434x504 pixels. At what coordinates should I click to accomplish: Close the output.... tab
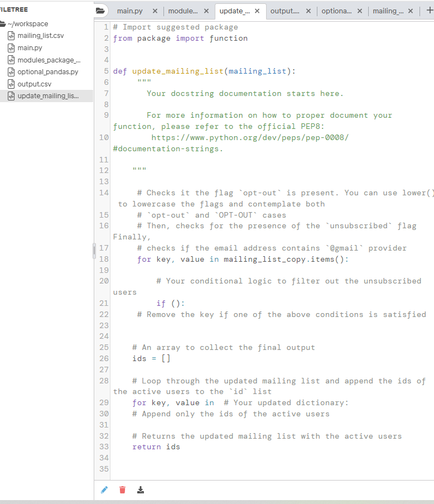[x=308, y=11]
